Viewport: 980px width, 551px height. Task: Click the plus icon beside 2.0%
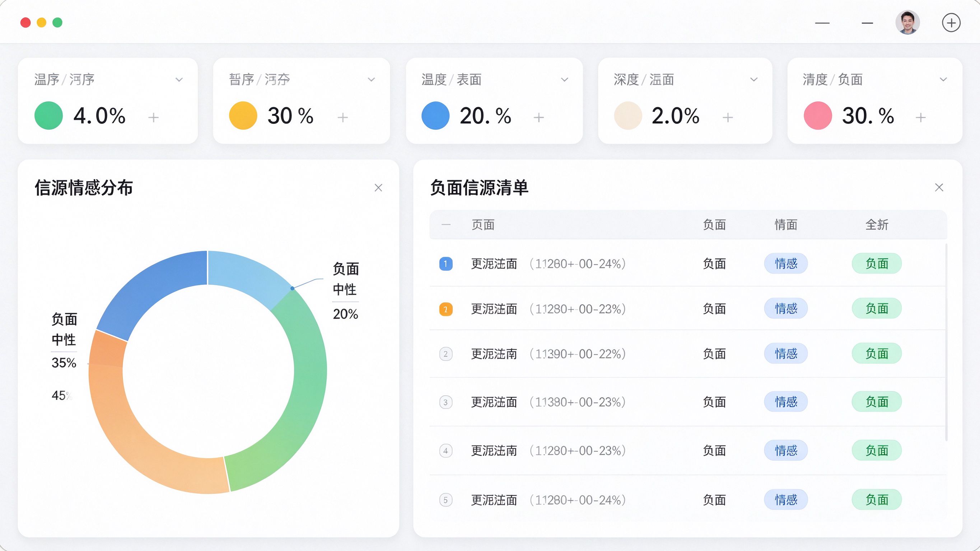point(727,118)
